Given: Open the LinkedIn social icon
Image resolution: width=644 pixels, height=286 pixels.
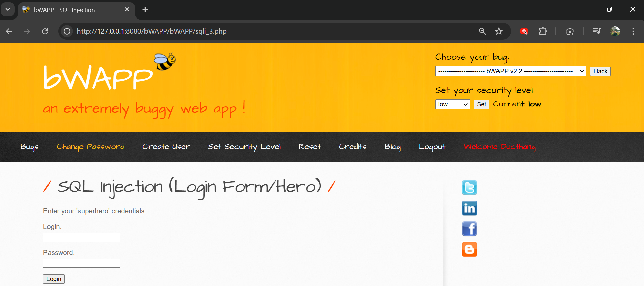Looking at the screenshot, I should 469,208.
